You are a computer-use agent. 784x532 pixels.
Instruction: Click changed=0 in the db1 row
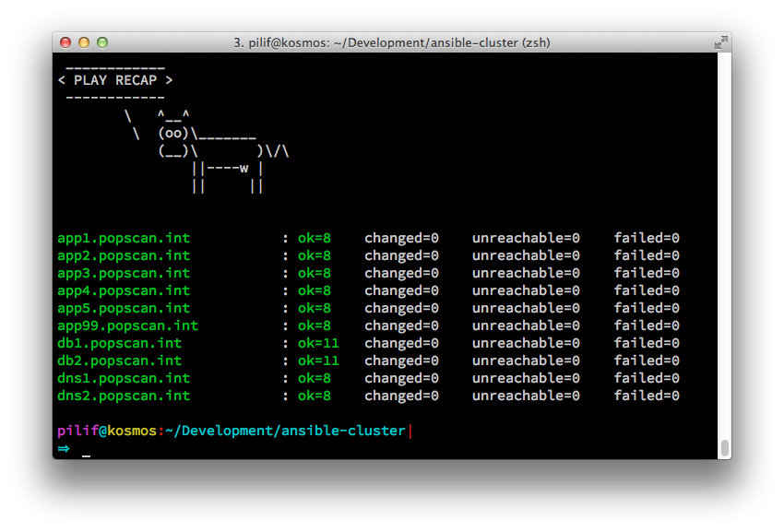pos(401,344)
